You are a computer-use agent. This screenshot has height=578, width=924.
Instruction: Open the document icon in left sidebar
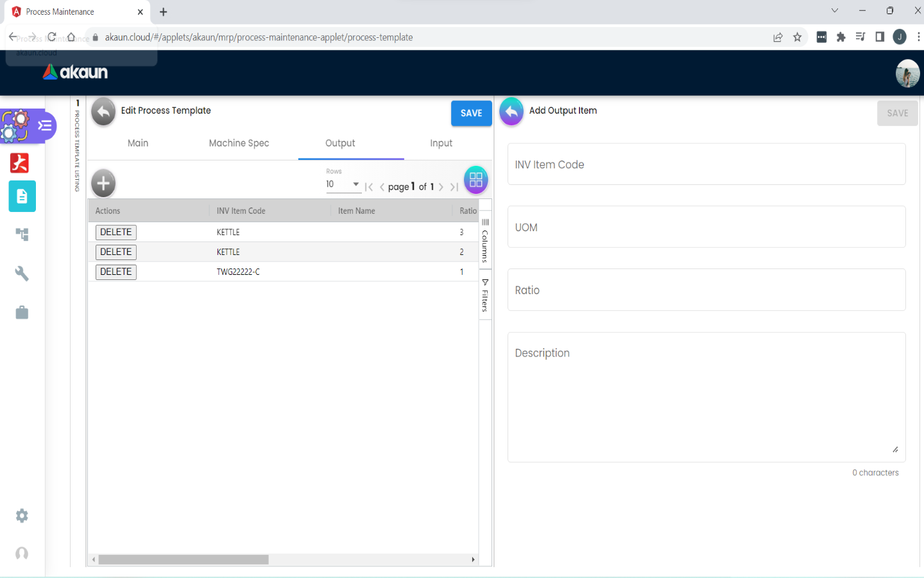click(x=22, y=197)
